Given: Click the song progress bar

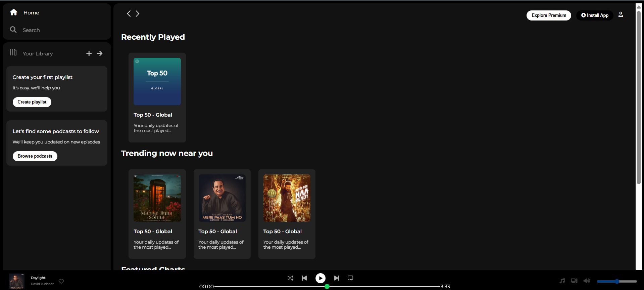Looking at the screenshot, I should point(327,287).
